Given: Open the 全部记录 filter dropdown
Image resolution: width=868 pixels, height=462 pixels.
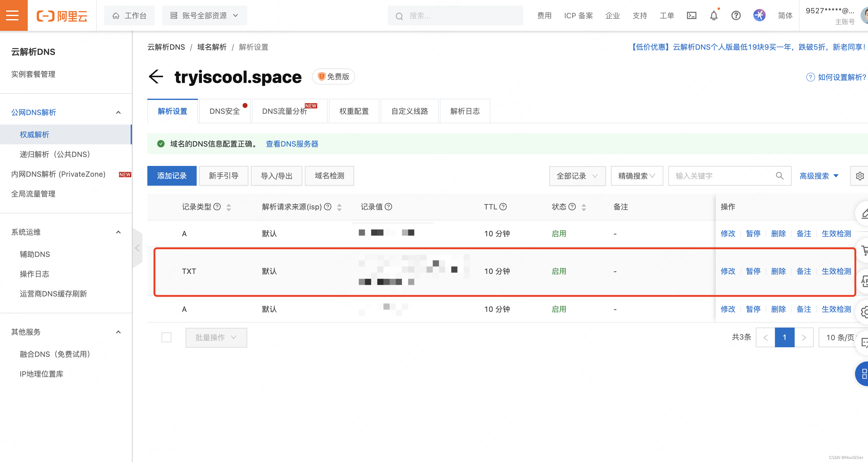Looking at the screenshot, I should click(577, 176).
